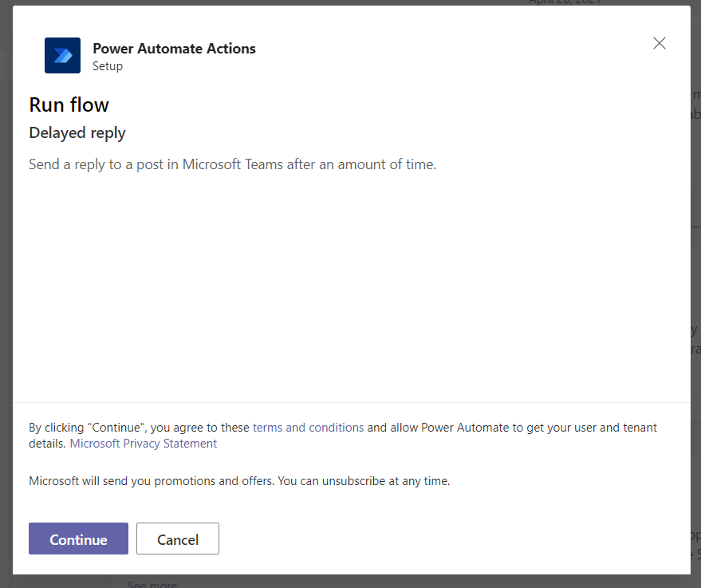The height and width of the screenshot is (588, 701).
Task: Select the Run flow heading
Action: 69,105
